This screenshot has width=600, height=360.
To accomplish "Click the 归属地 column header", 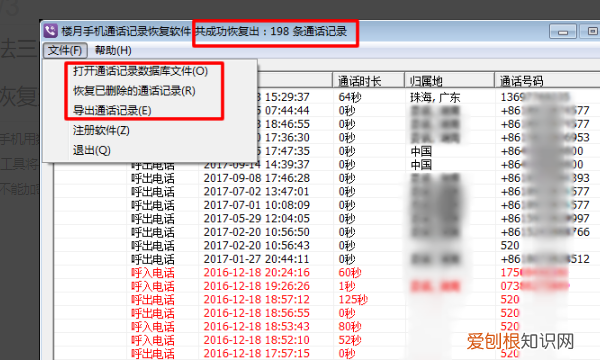I will [x=449, y=81].
